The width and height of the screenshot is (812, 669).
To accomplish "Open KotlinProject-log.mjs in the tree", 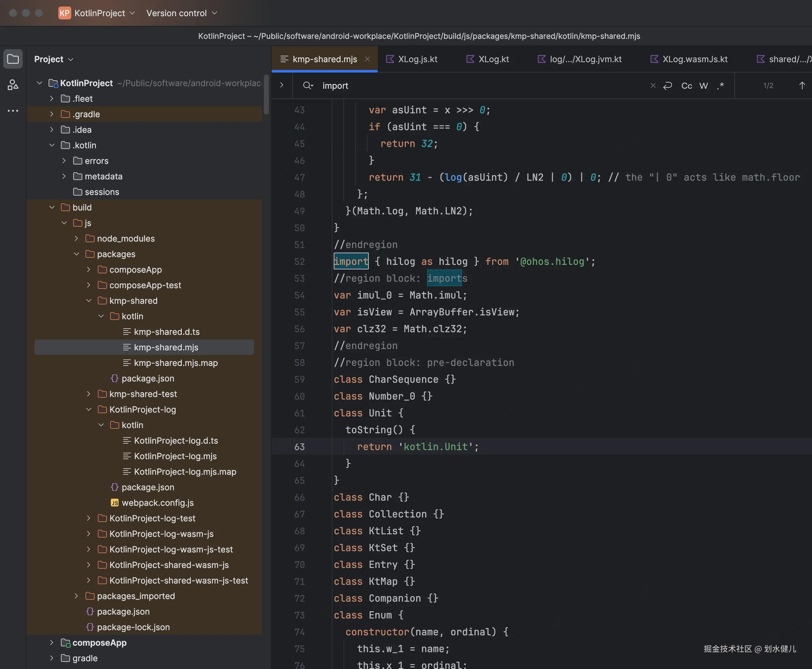I will pyautogui.click(x=175, y=456).
